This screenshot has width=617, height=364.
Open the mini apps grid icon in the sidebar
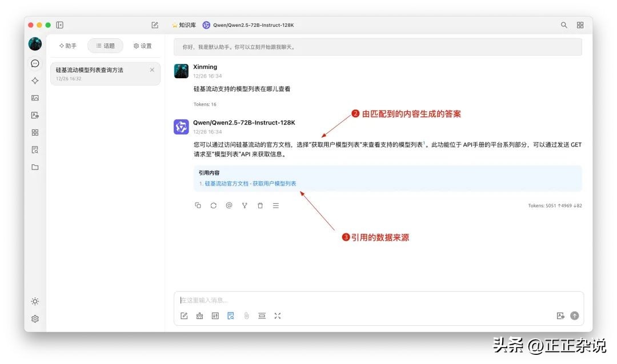pyautogui.click(x=35, y=132)
